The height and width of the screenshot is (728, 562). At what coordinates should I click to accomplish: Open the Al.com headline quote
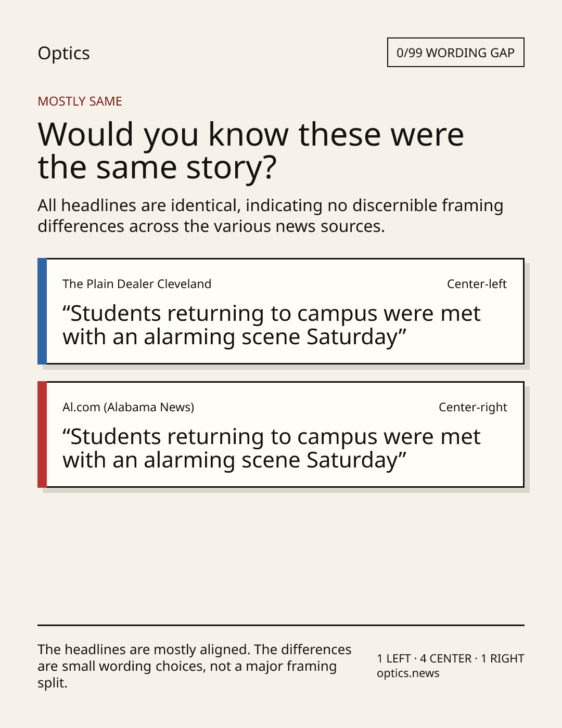pyautogui.click(x=271, y=449)
